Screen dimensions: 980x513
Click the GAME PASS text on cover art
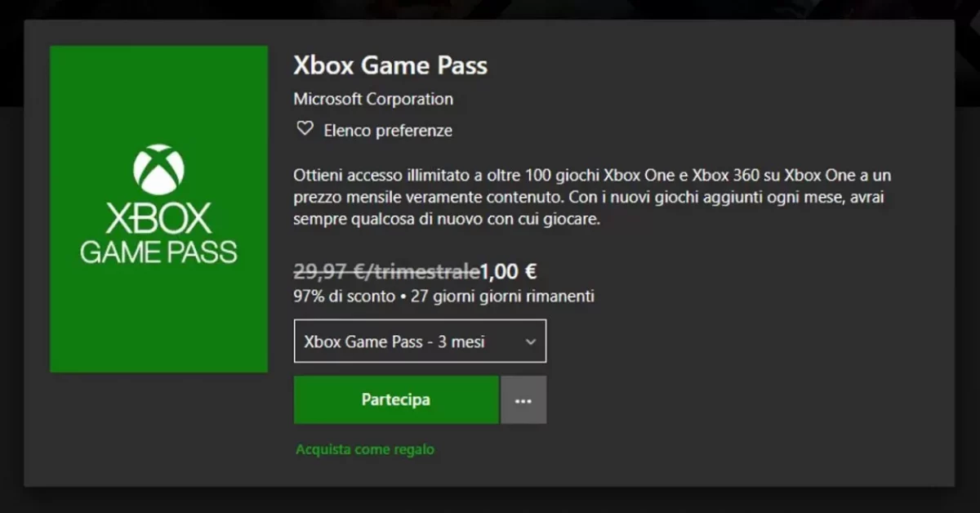[158, 252]
